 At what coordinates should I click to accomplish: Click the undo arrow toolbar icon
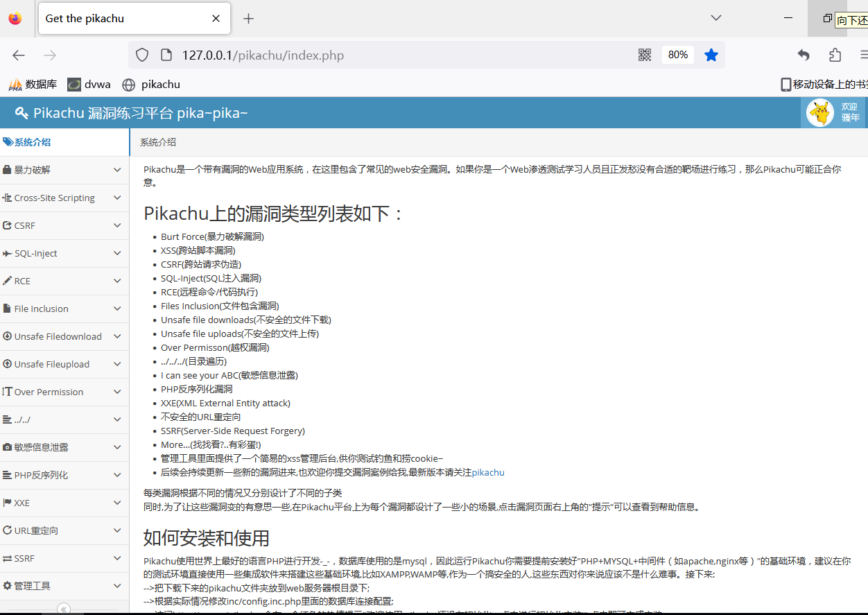point(804,55)
